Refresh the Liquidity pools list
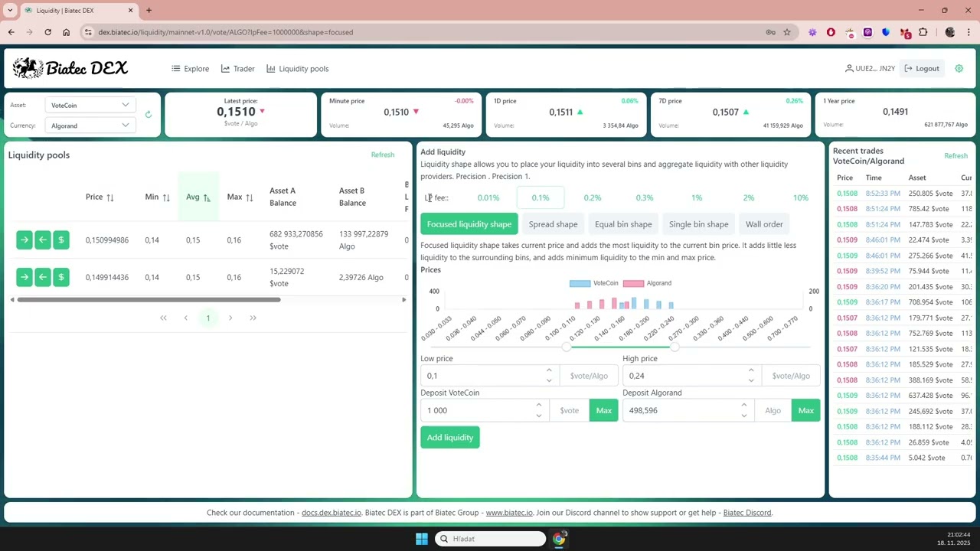Image resolution: width=980 pixels, height=551 pixels. pyautogui.click(x=383, y=155)
